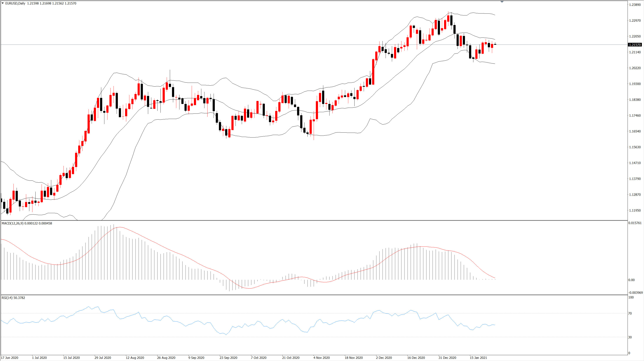Image resolution: width=644 pixels, height=361 pixels.
Task: Click the 29 Jul 2020 date label
Action: 103,358
